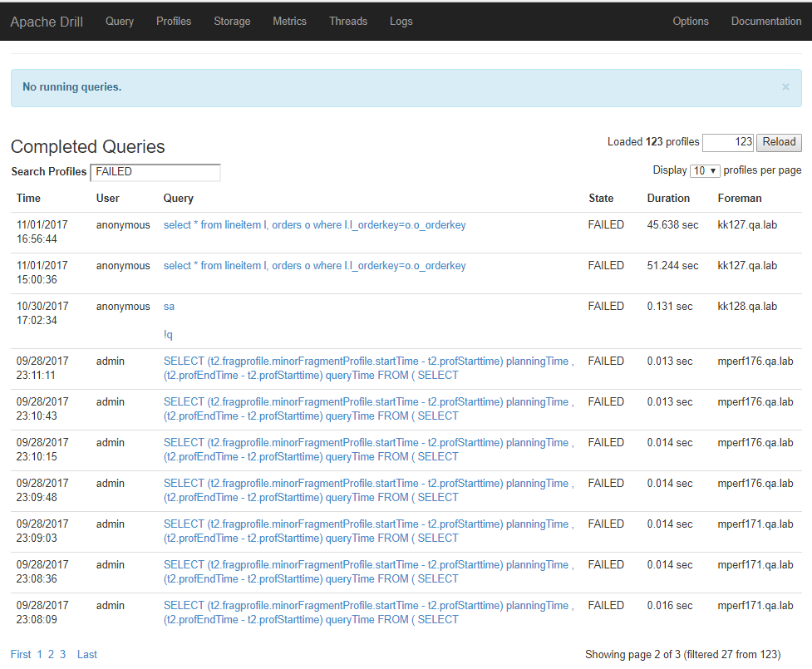
Task: Open the Threads page
Action: pyautogui.click(x=348, y=22)
